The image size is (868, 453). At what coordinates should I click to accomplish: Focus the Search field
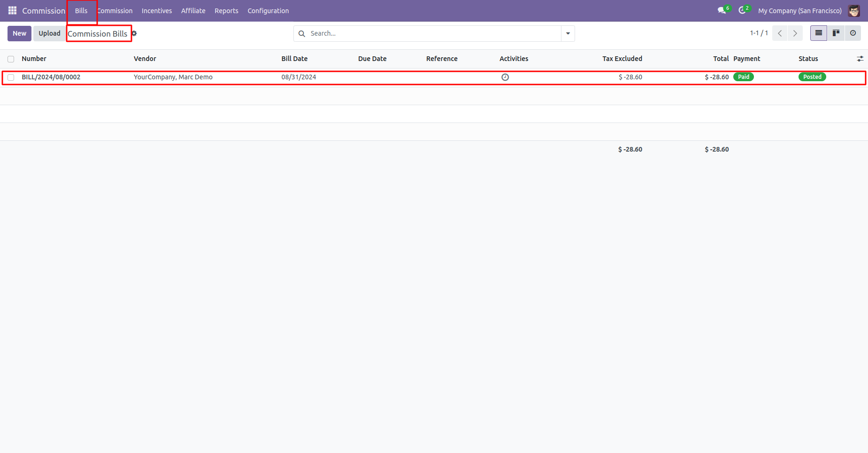(x=434, y=33)
